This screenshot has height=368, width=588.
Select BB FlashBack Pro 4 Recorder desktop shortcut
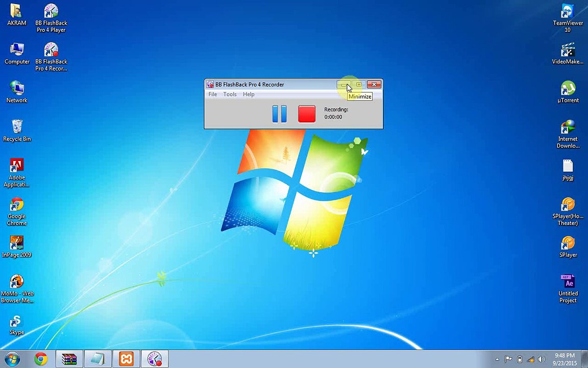pos(51,57)
